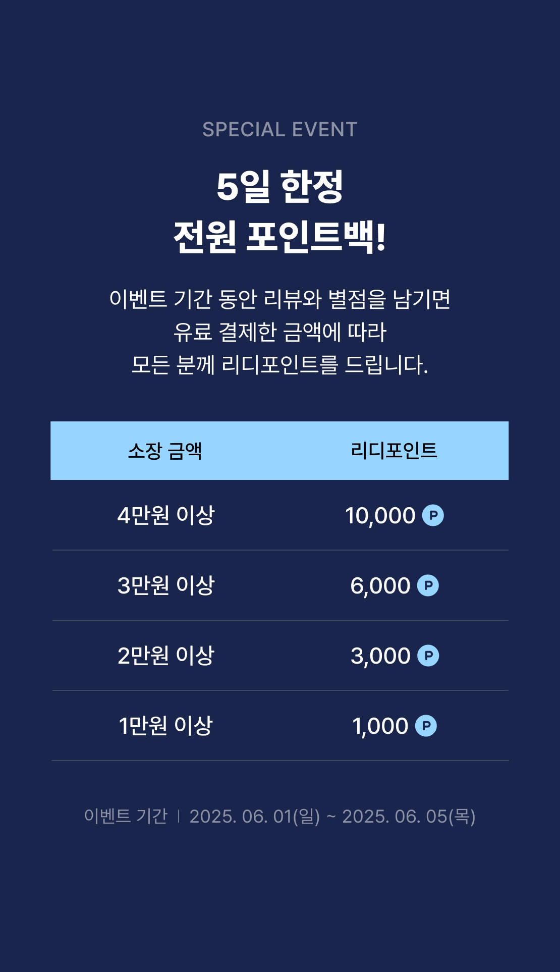The height and width of the screenshot is (972, 560).
Task: Select the 4만원 이상 row label
Action: pyautogui.click(x=166, y=515)
